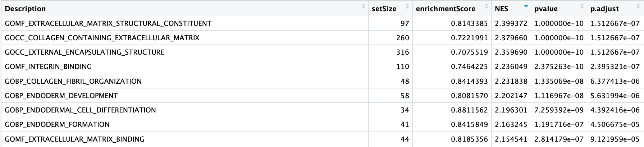
Task: Click the pvalue header text
Action: point(546,9)
